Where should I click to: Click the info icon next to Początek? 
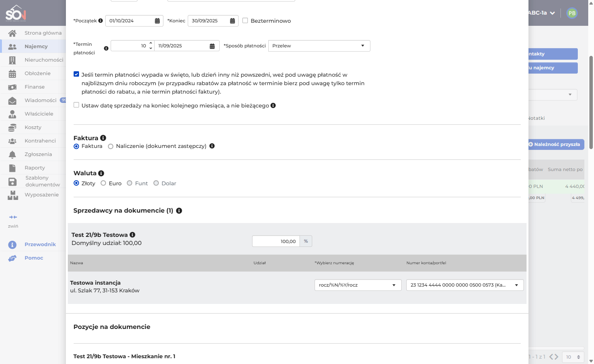point(101,21)
